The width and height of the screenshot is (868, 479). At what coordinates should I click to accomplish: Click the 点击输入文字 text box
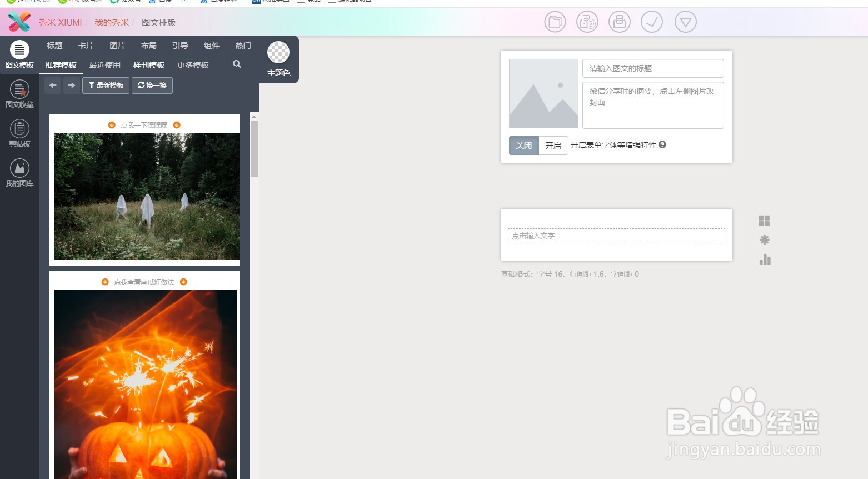point(616,236)
